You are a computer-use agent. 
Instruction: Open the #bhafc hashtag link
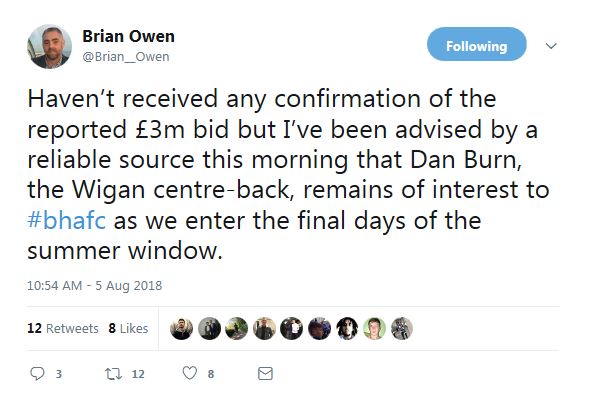pos(66,220)
